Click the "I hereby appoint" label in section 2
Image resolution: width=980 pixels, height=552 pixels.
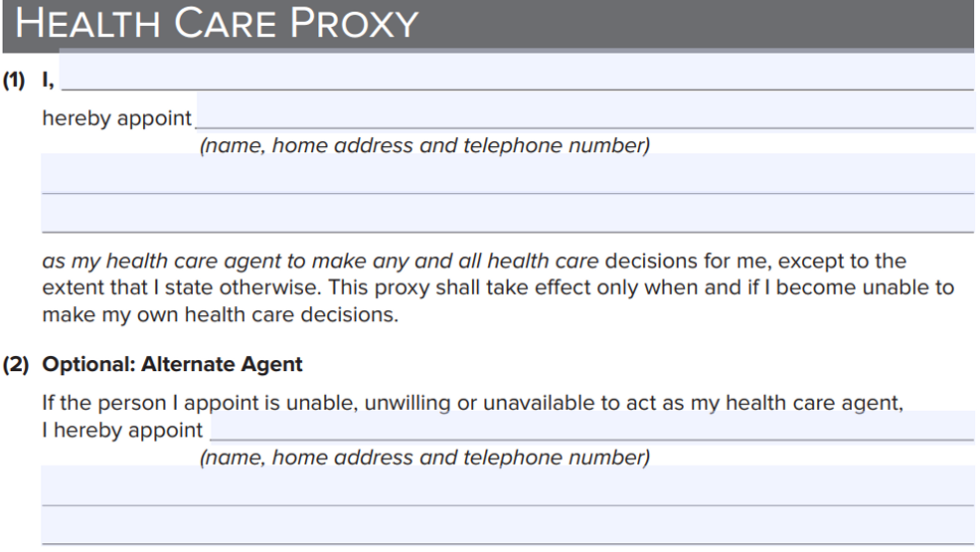click(122, 431)
